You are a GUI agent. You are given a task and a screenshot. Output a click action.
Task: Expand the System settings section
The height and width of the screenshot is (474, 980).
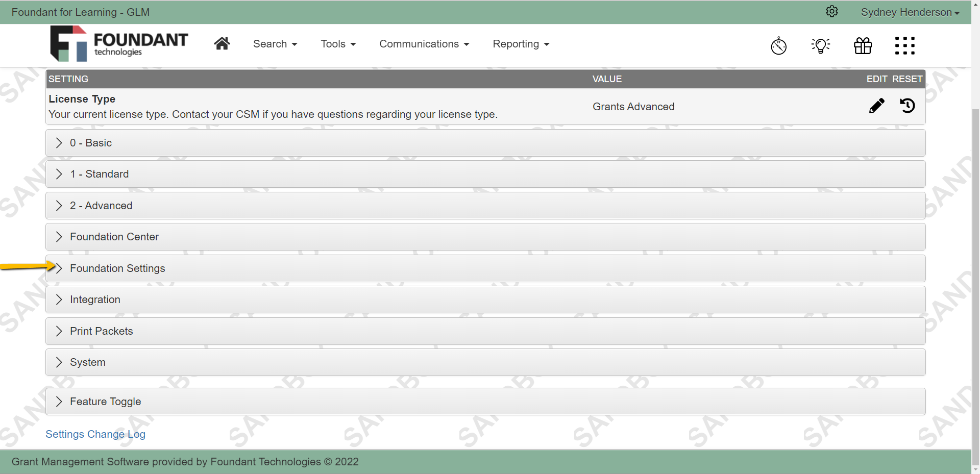point(88,362)
